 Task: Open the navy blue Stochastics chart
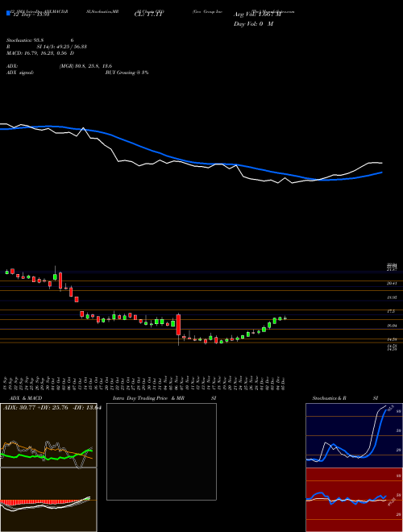pyautogui.click(x=354, y=435)
